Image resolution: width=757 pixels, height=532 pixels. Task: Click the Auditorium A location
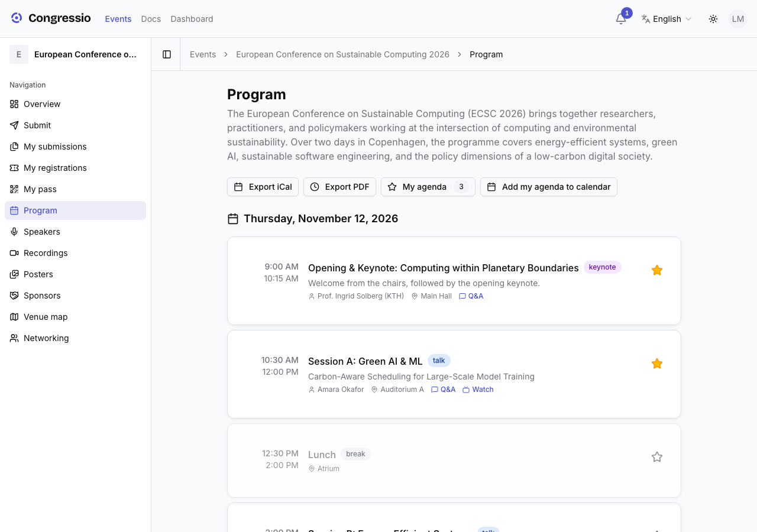397,390
